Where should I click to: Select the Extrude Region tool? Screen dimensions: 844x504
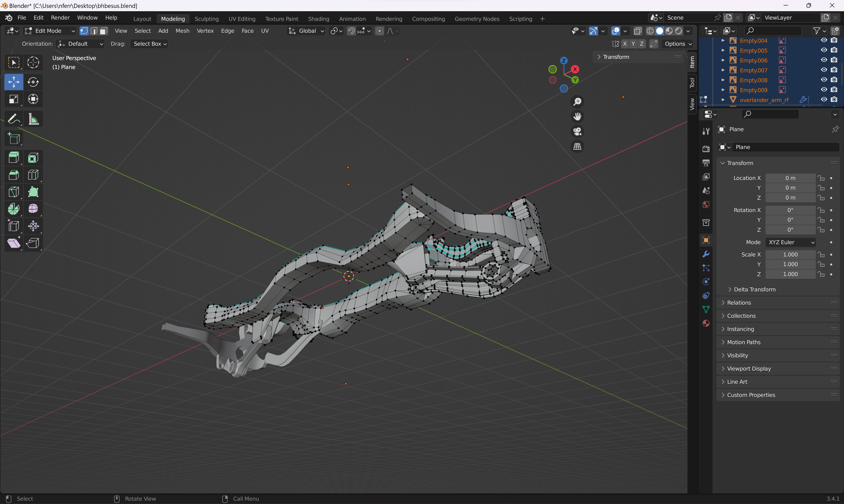pyautogui.click(x=14, y=158)
